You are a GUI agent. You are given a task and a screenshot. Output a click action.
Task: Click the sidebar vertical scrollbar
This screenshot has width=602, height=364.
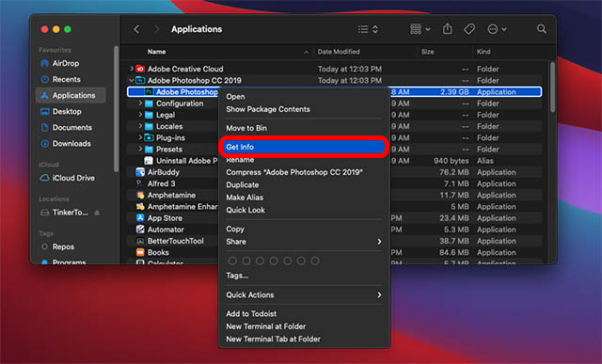[x=116, y=109]
